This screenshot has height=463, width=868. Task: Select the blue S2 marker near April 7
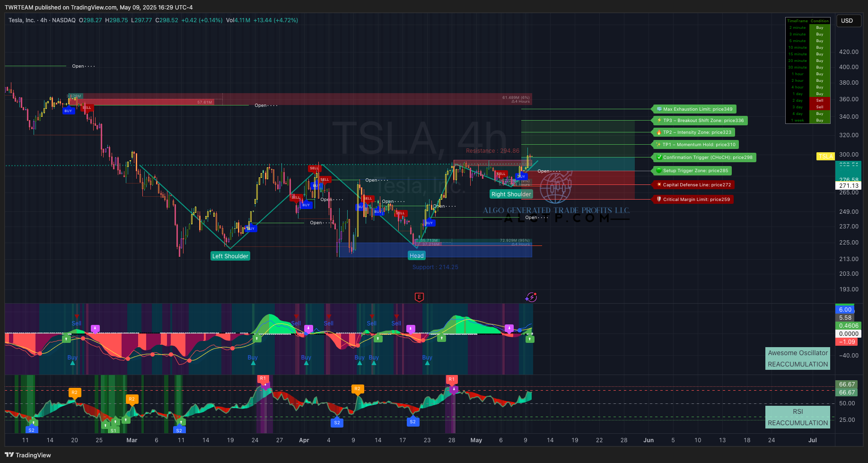[x=337, y=422]
